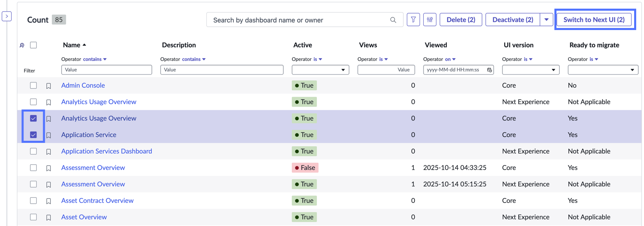Image resolution: width=644 pixels, height=226 pixels.
Task: Check Application Services Dashboard row checkbox
Action: 34,151
